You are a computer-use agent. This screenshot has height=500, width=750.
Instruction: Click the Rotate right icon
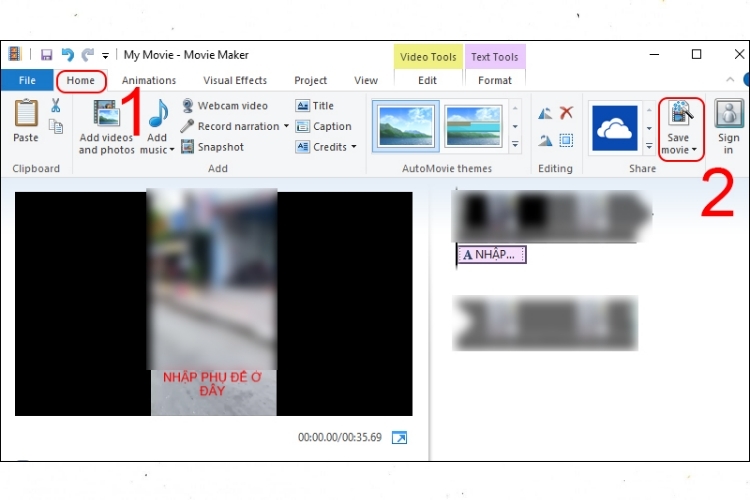click(545, 140)
